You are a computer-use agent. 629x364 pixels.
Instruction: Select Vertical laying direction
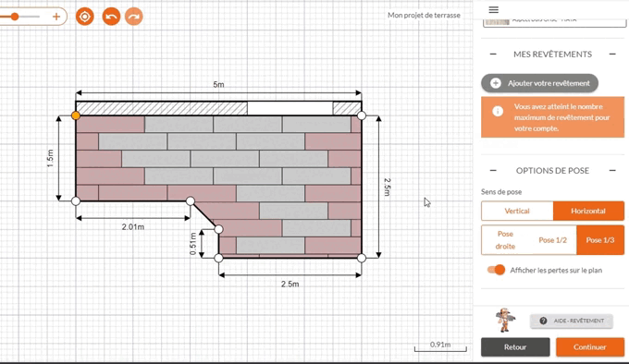click(517, 211)
